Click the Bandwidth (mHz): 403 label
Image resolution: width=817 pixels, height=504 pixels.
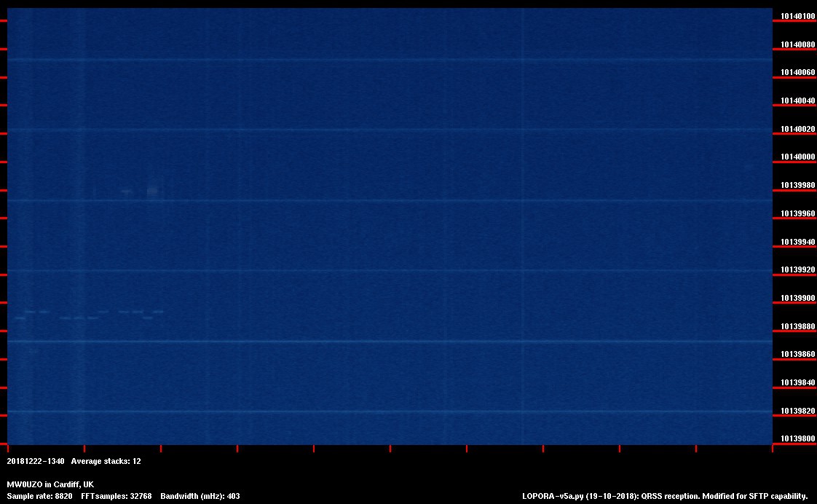(x=200, y=496)
